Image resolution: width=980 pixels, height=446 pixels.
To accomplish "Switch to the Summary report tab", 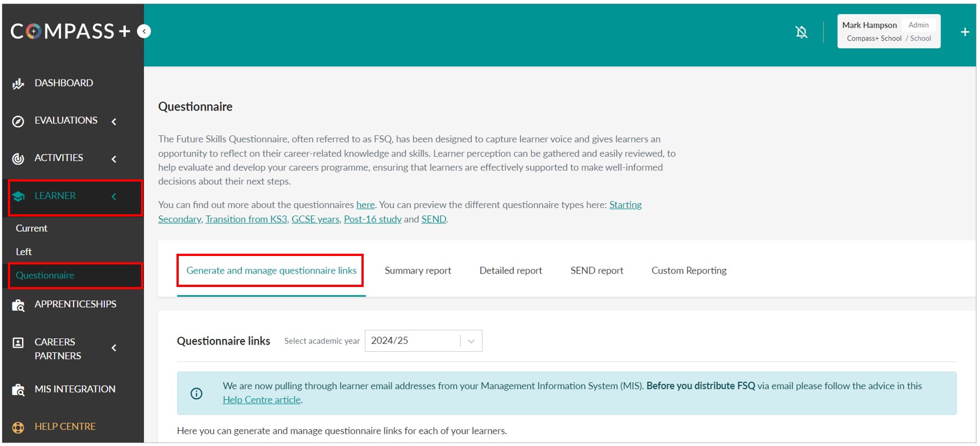I will [x=418, y=271].
